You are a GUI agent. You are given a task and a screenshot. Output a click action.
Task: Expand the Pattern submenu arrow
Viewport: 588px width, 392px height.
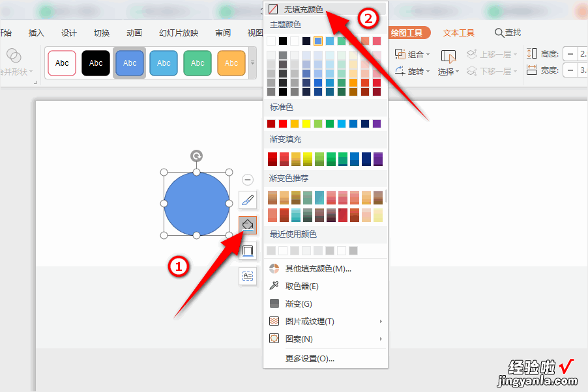381,339
